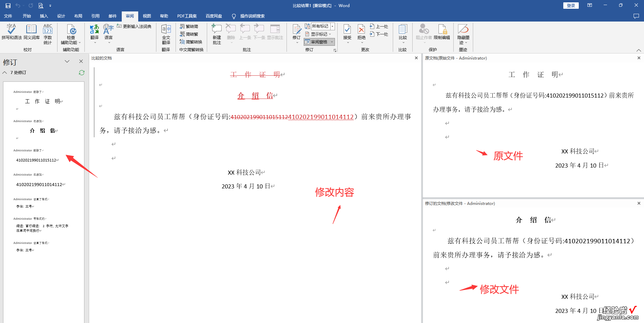
Task: Go to Next change (下一处)
Action: (x=379, y=34)
